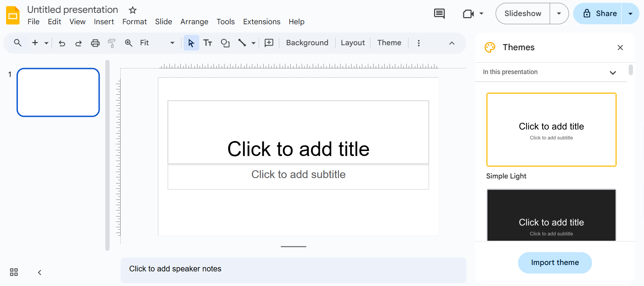Click the speaker notes resize handle
This screenshot has width=644, height=286.
coord(294,246)
